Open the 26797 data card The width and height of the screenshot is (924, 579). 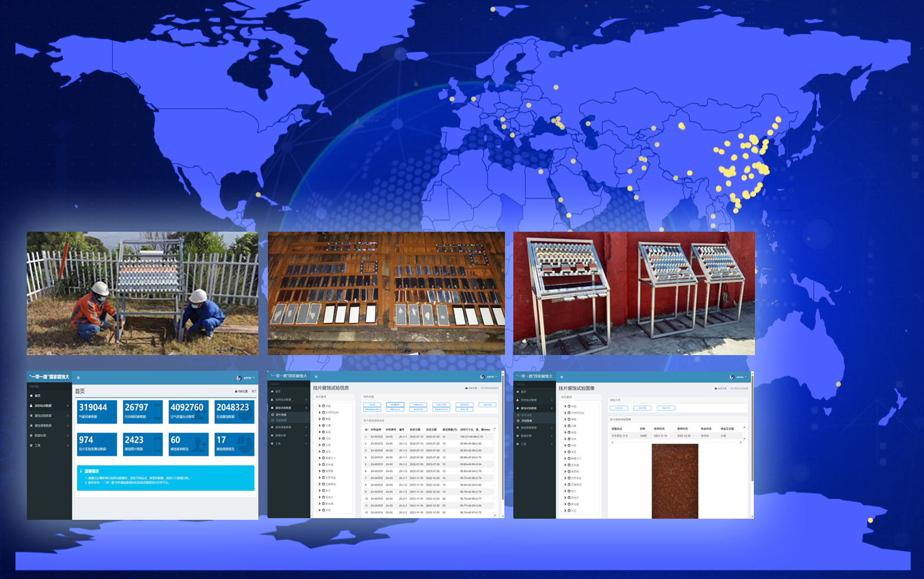[143, 411]
